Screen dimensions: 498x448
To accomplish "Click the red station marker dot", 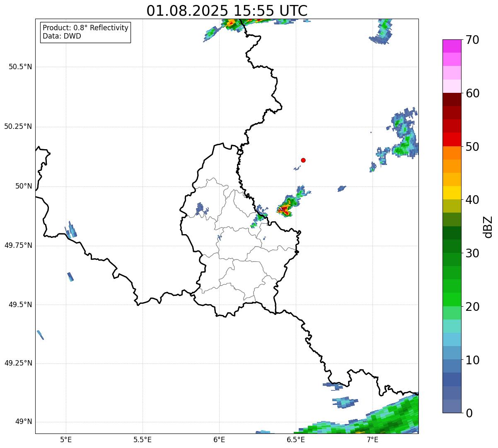I will (x=303, y=160).
